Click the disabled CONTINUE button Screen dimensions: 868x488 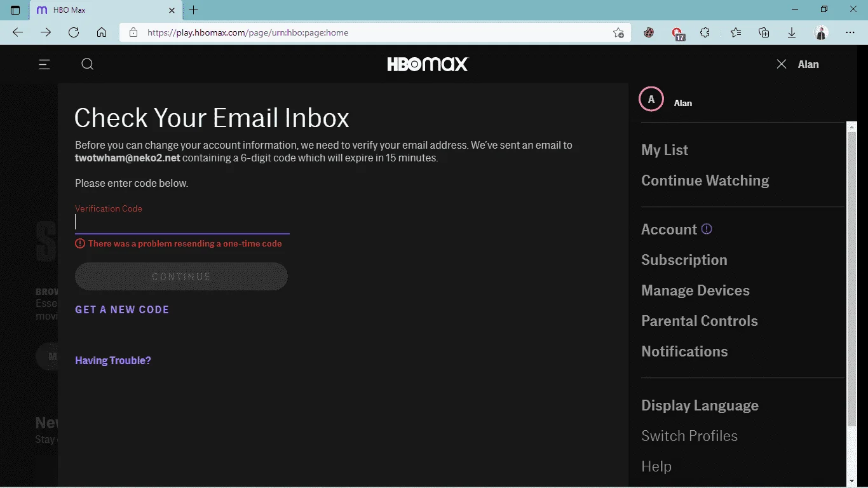click(181, 276)
